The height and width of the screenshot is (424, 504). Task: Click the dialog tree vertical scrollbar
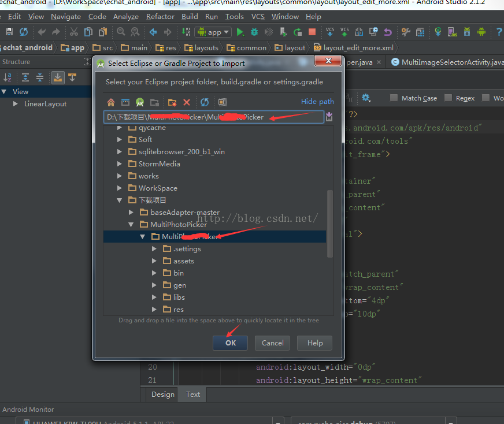pyautogui.click(x=330, y=224)
